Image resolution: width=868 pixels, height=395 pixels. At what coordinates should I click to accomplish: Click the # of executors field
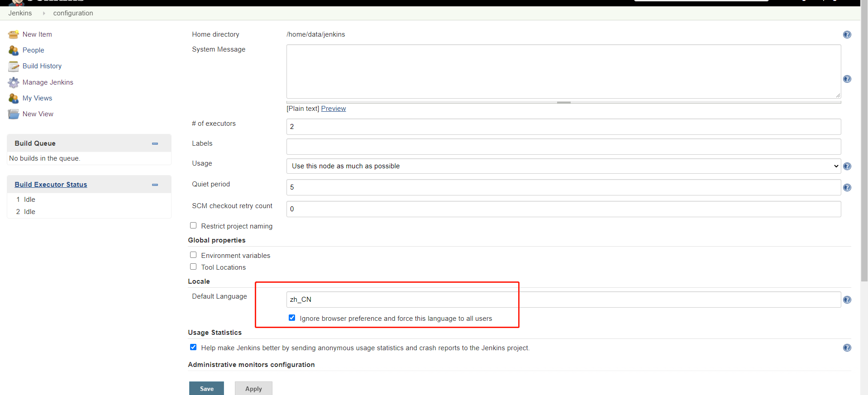[x=563, y=127]
